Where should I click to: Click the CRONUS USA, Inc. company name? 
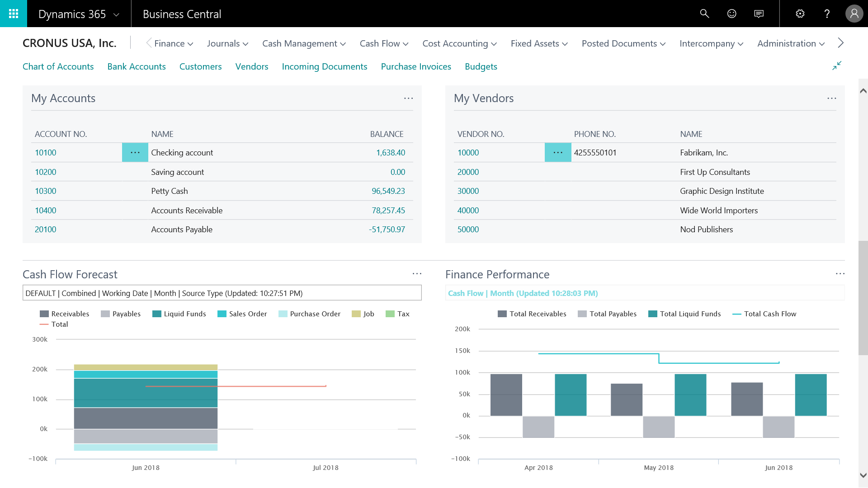pos(70,43)
